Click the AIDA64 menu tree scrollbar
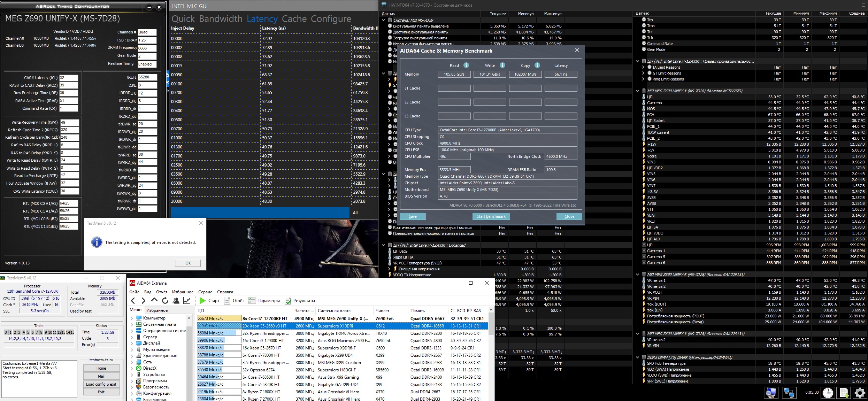Screen dimensions: 868x401 [189, 359]
